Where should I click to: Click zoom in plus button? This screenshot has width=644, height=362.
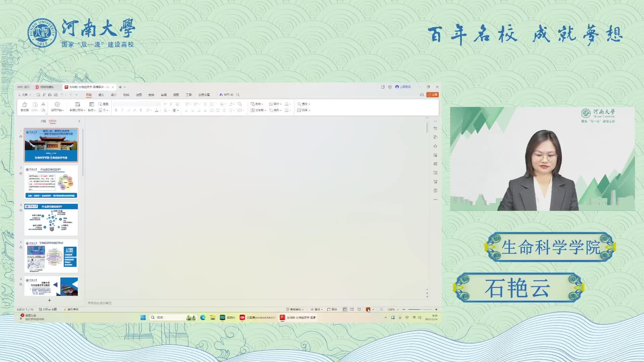(x=436, y=309)
